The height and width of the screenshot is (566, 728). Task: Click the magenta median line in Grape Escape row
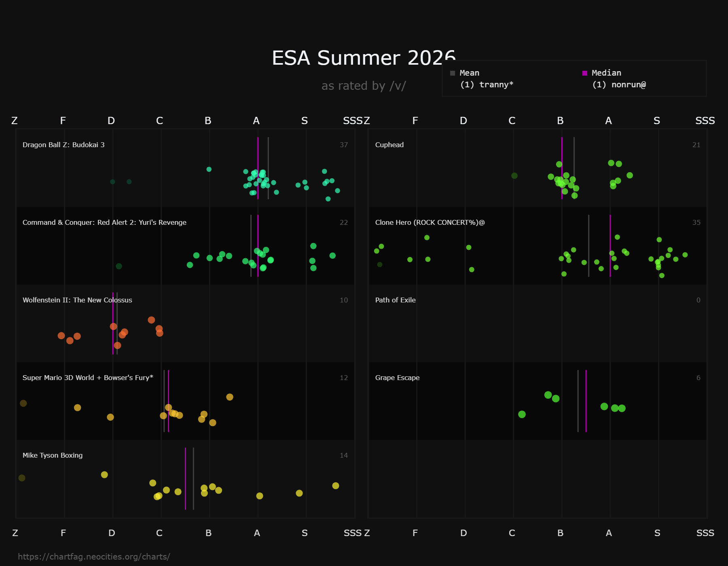coord(586,401)
